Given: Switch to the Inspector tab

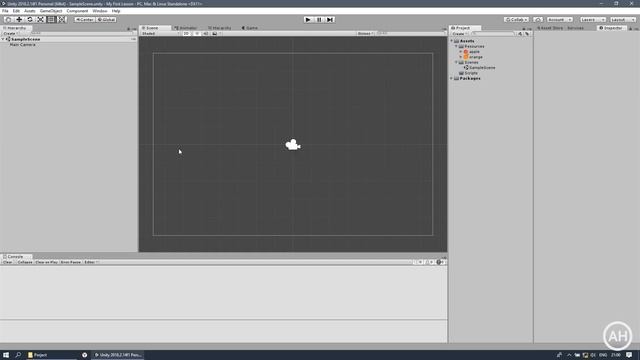Looking at the screenshot, I should (611, 28).
